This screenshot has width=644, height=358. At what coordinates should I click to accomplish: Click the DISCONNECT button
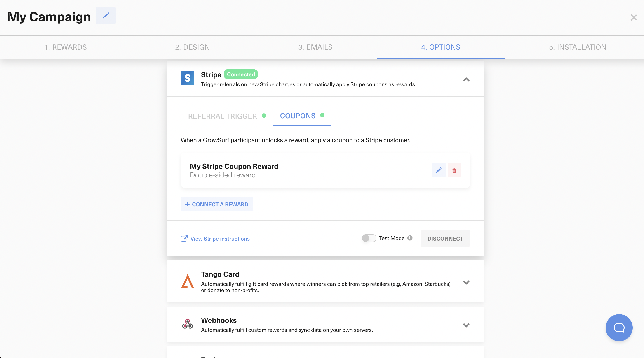[x=445, y=238]
